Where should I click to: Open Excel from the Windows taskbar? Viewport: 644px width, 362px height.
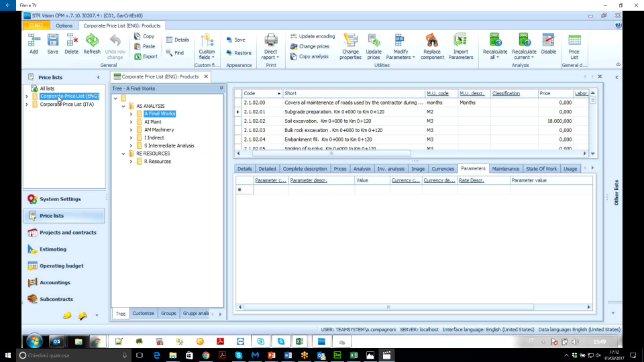(x=354, y=355)
